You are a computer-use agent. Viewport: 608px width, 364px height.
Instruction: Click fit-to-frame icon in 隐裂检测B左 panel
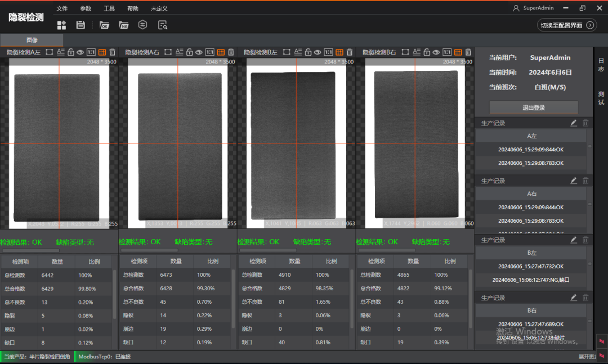287,52
